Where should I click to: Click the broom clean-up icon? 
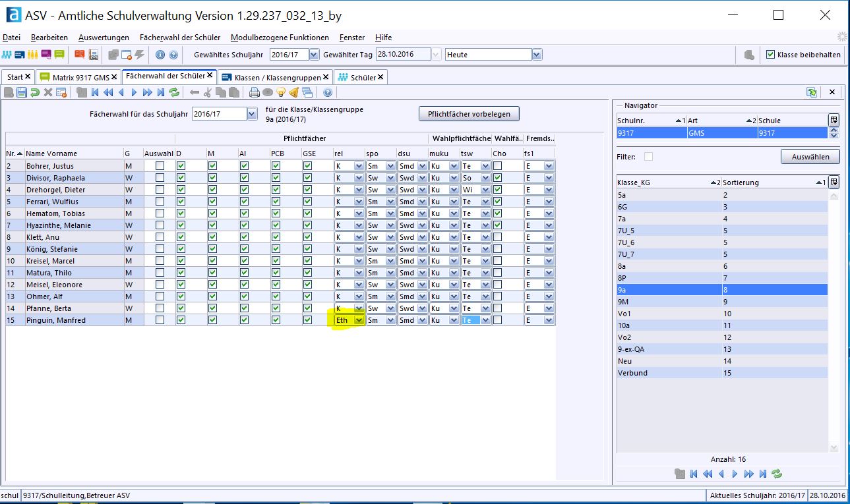point(294,93)
